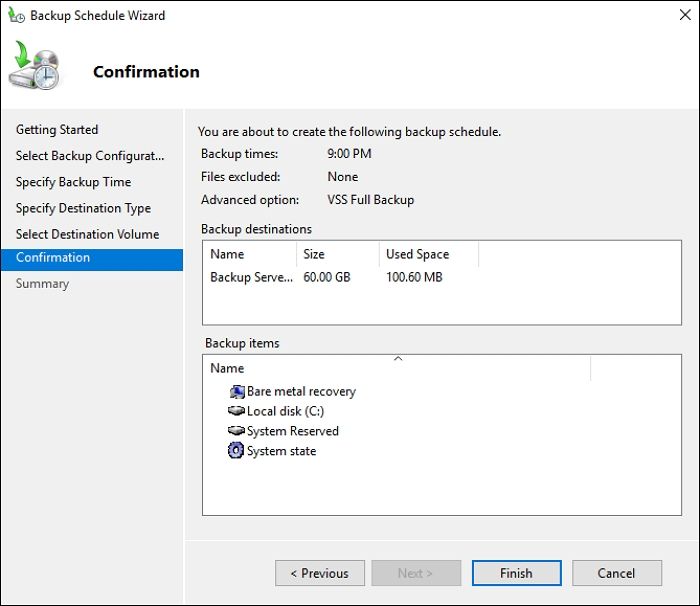Viewport: 700px width, 606px height.
Task: Select the Backup Server destination row
Action: tap(251, 277)
